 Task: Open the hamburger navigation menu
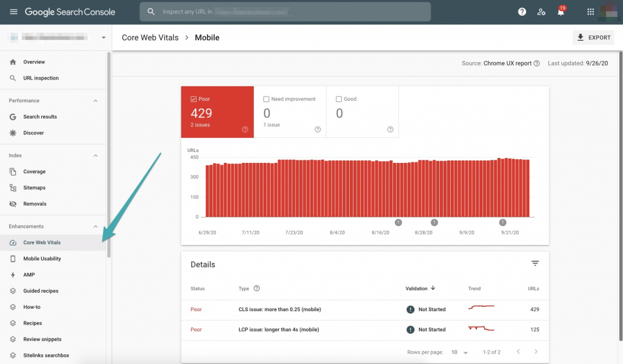point(13,11)
